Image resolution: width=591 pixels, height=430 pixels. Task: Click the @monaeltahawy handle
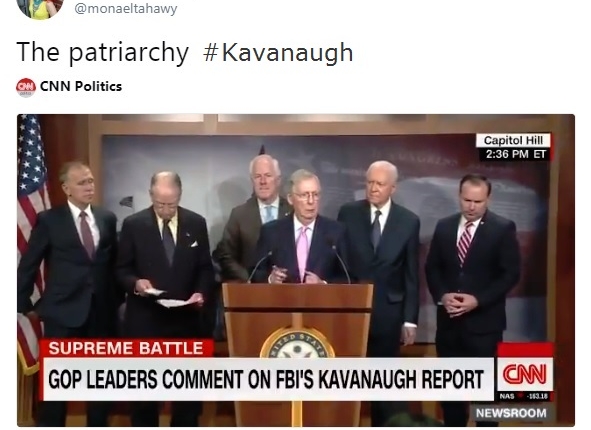(126, 8)
